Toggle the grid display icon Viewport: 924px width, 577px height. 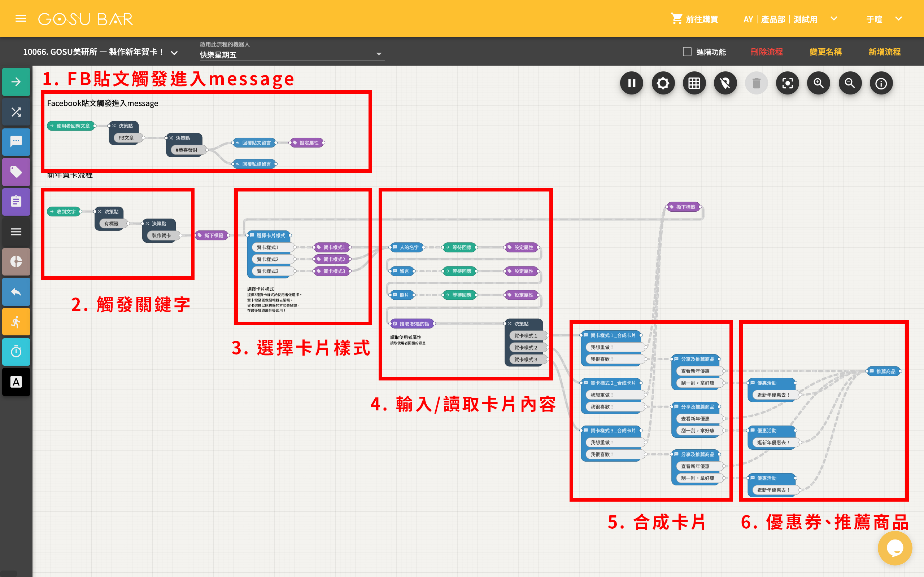click(694, 83)
